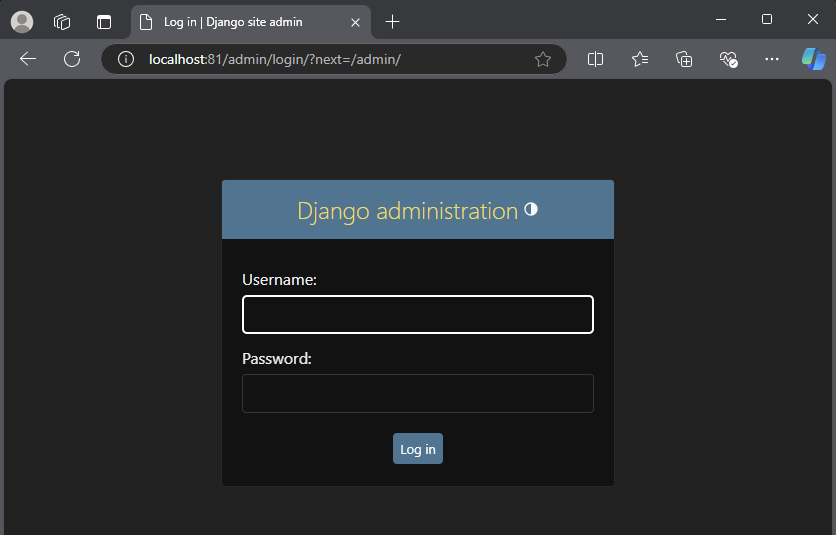Open the workspaces icon

pos(62,22)
